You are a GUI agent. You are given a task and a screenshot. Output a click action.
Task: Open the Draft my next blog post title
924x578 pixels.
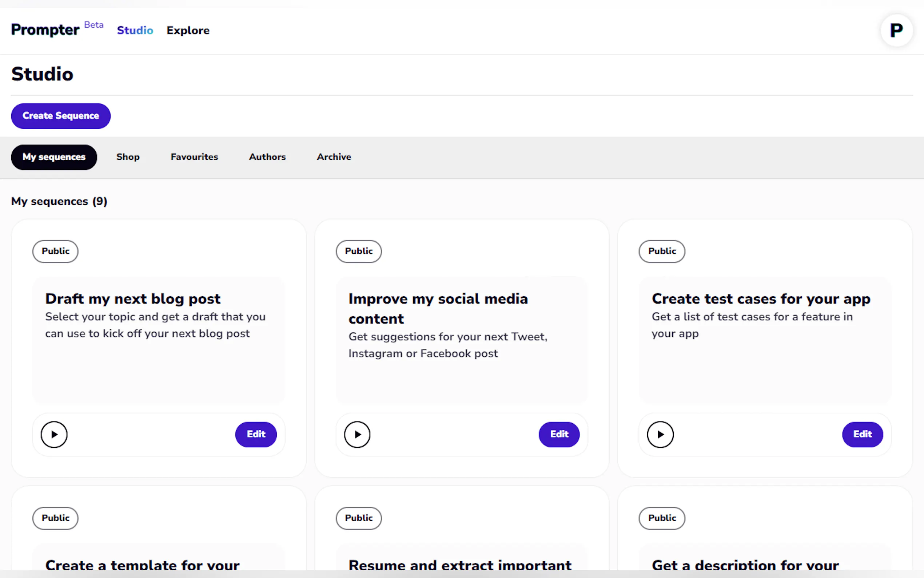tap(132, 298)
